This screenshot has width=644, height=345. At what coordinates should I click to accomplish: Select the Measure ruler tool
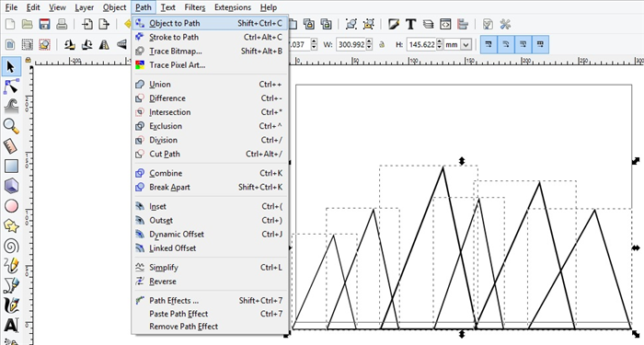tap(11, 145)
